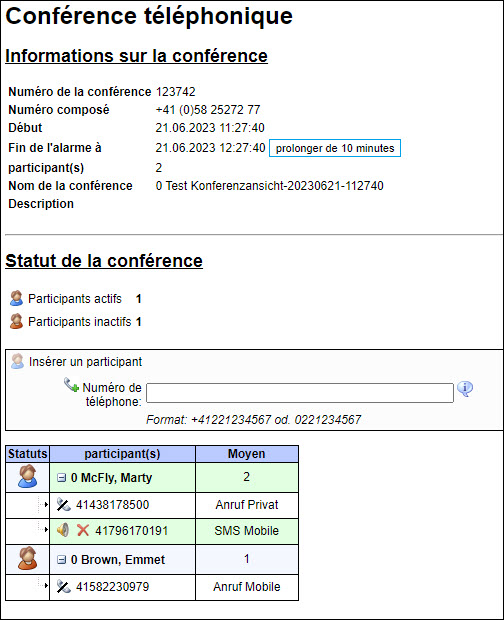Click the Participants actifs blue person icon
Viewport: 504px width, 620px height.
point(16,298)
